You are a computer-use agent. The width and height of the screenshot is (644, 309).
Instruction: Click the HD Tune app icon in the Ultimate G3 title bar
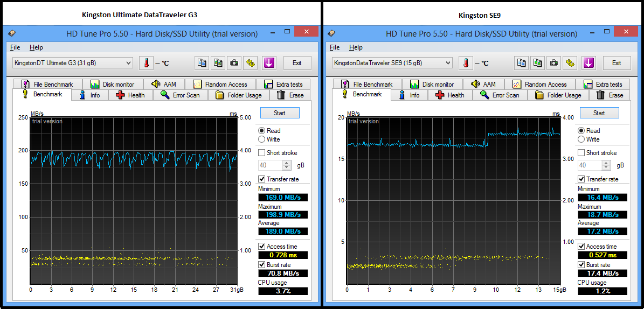12,34
